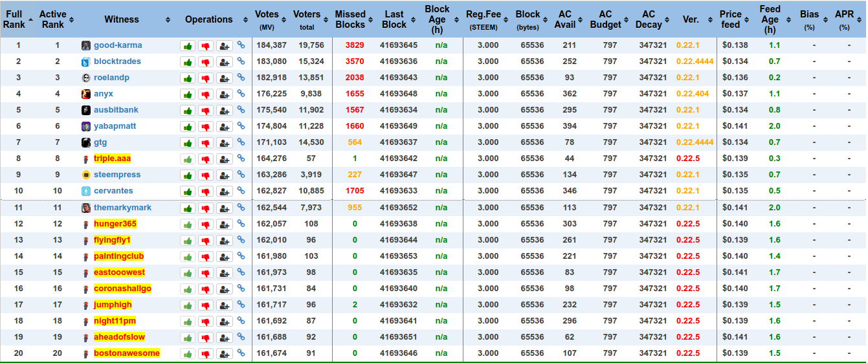Click add-user icon for coronashallgo
The image size is (868, 363).
tap(225, 289)
